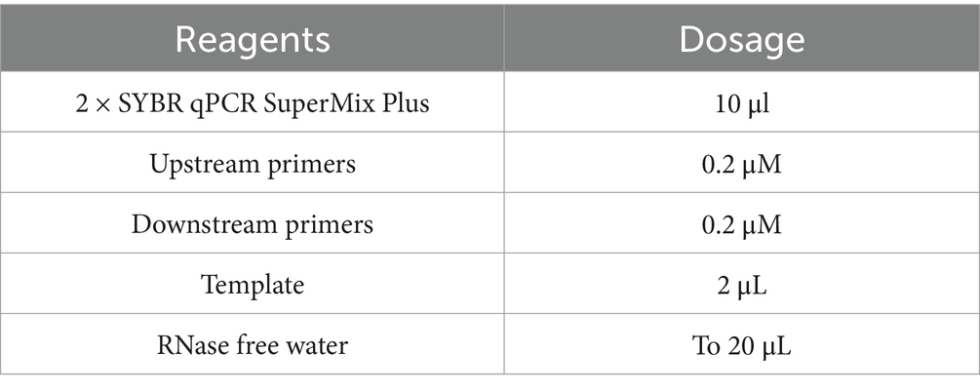Click the Reagents column header
The image size is (980, 392).
click(x=253, y=41)
